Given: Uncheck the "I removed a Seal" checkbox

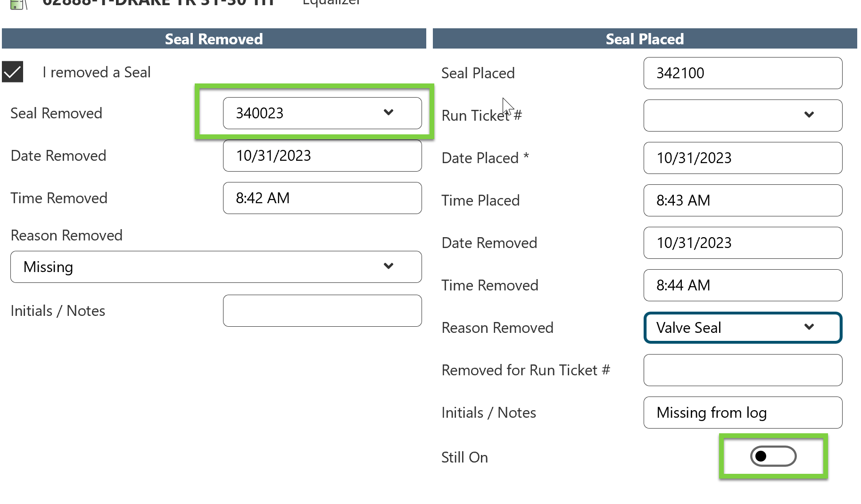Looking at the screenshot, I should 13,72.
